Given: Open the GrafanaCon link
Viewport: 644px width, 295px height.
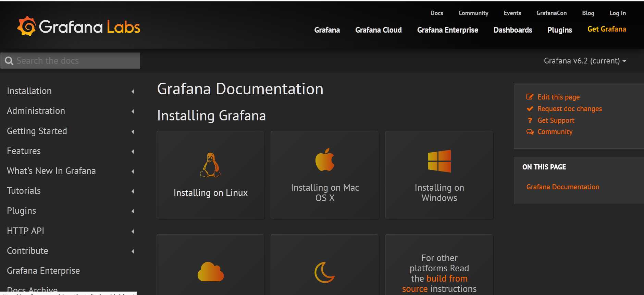Looking at the screenshot, I should 551,13.
